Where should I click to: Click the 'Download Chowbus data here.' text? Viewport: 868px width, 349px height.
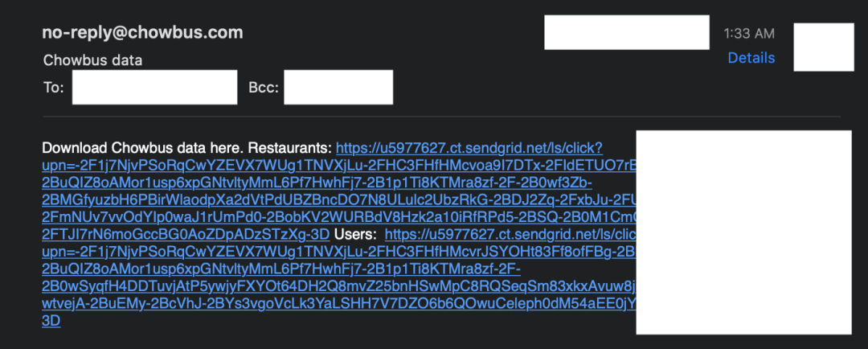pyautogui.click(x=143, y=149)
